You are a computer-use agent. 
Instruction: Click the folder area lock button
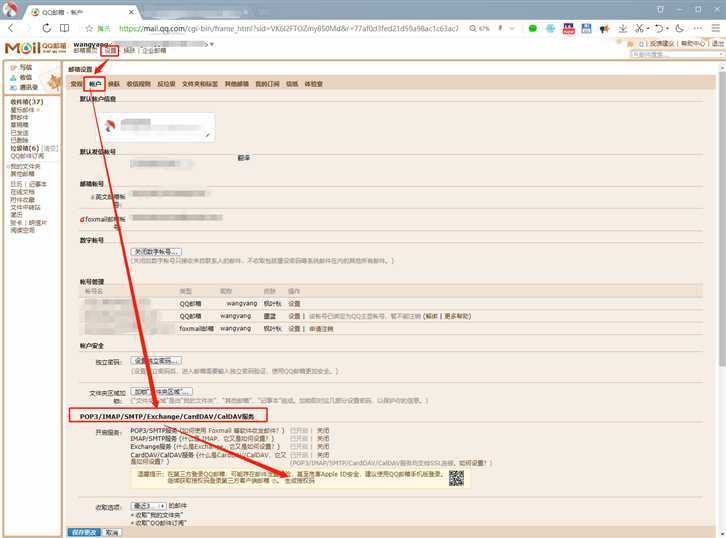[x=161, y=392]
